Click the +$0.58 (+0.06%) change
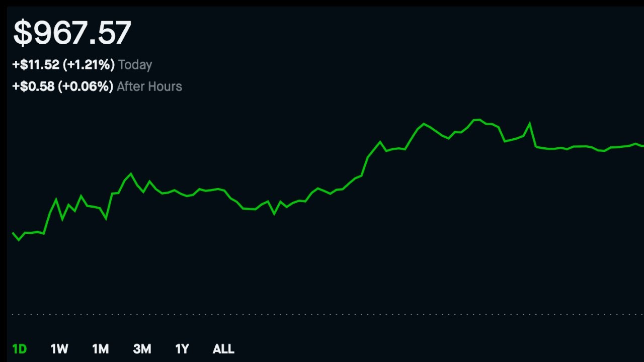Image resolution: width=644 pixels, height=362 pixels. (62, 86)
